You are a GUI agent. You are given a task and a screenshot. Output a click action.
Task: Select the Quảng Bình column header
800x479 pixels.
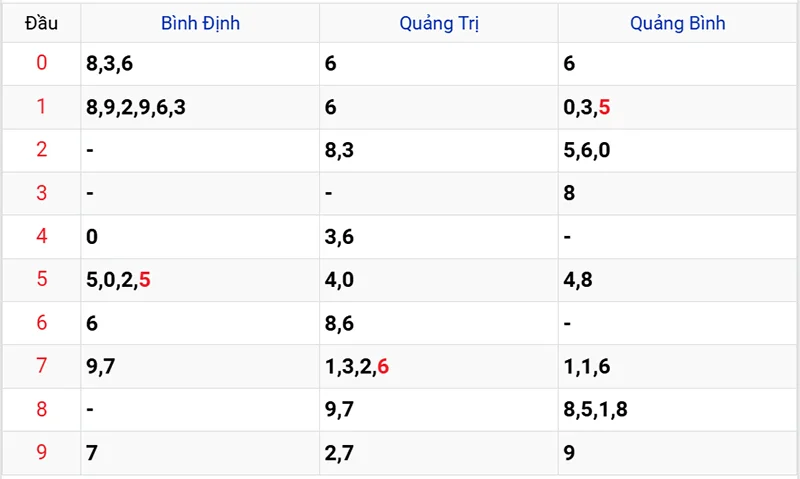(x=677, y=23)
